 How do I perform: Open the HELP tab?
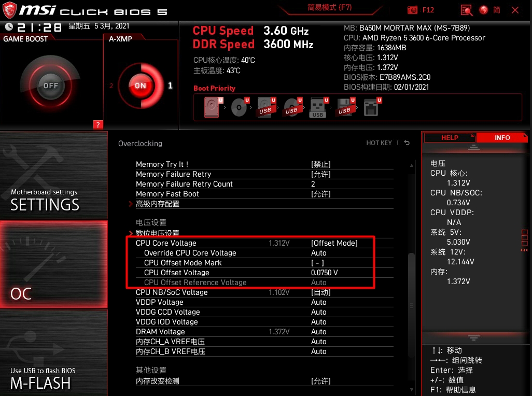450,138
